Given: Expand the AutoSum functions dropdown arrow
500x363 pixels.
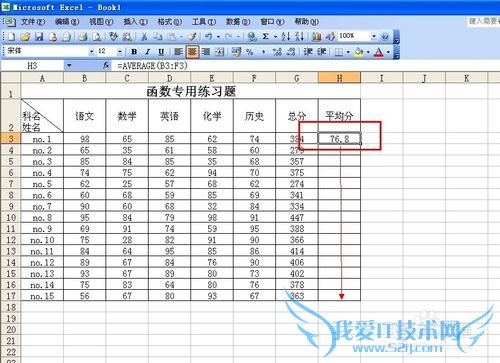Looking at the screenshot, I should 275,37.
